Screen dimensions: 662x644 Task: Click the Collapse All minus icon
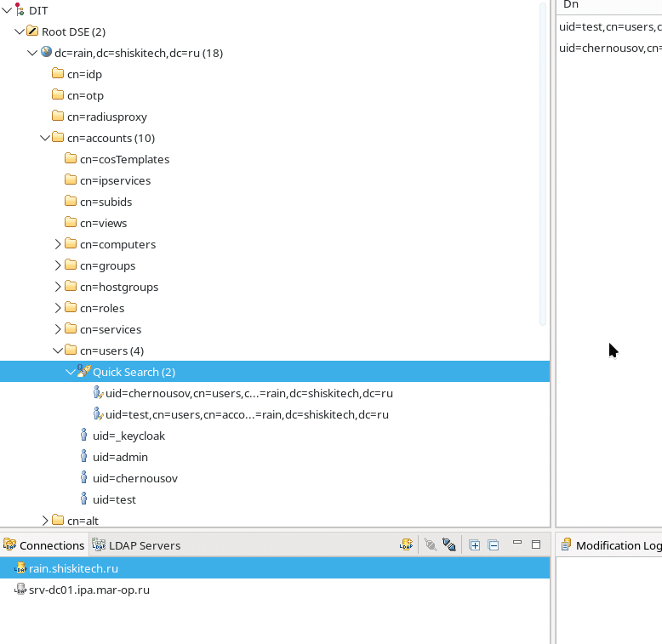pyautogui.click(x=494, y=544)
